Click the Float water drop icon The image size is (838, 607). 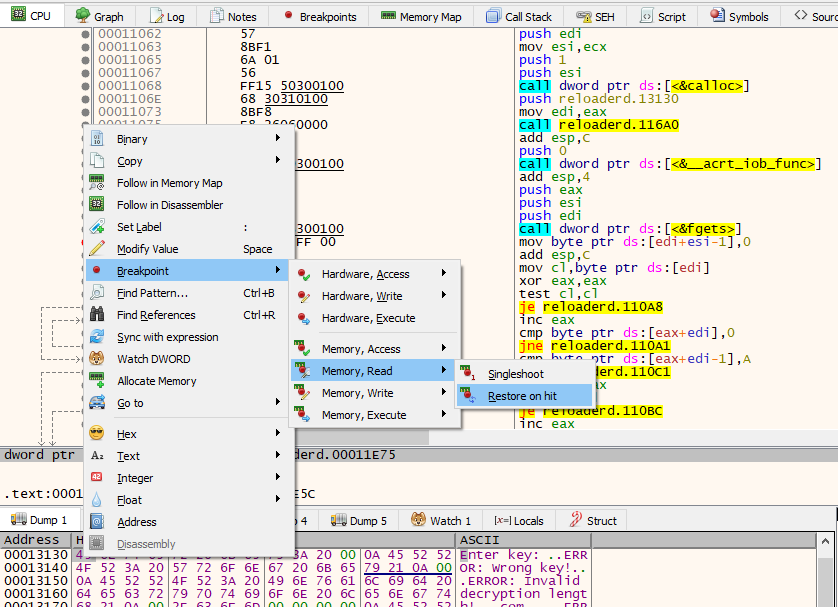(97, 500)
